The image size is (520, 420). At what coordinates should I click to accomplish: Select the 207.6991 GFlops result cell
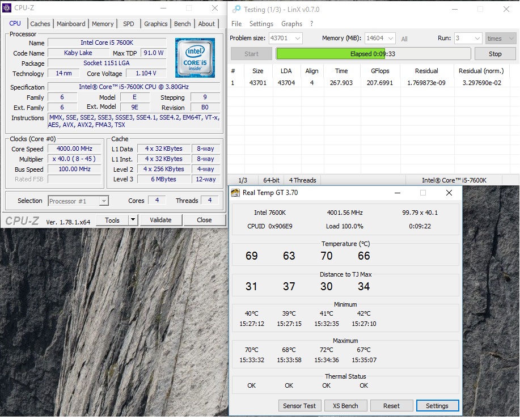[x=380, y=83]
